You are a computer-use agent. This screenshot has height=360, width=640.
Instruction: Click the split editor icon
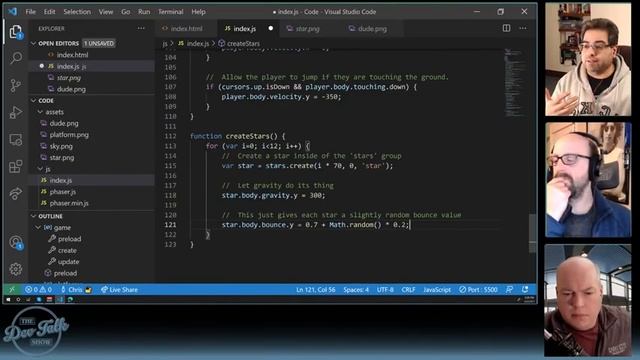point(506,28)
